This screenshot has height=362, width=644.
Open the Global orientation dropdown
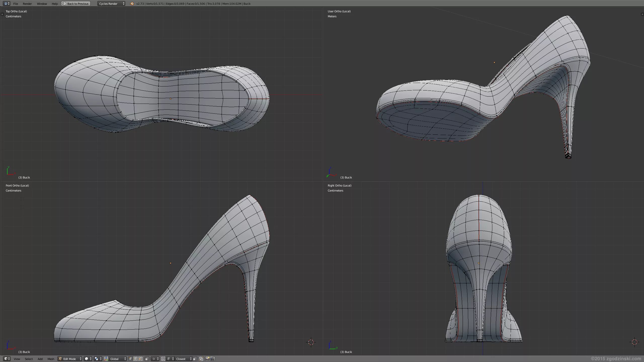[117, 359]
